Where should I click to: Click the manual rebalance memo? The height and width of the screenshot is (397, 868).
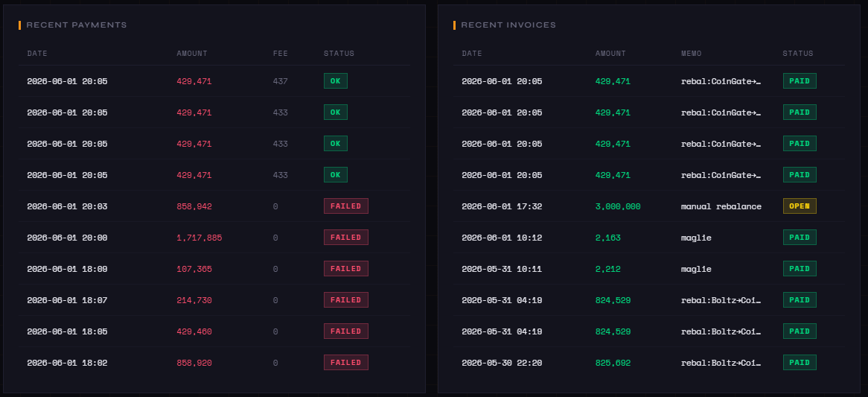721,206
